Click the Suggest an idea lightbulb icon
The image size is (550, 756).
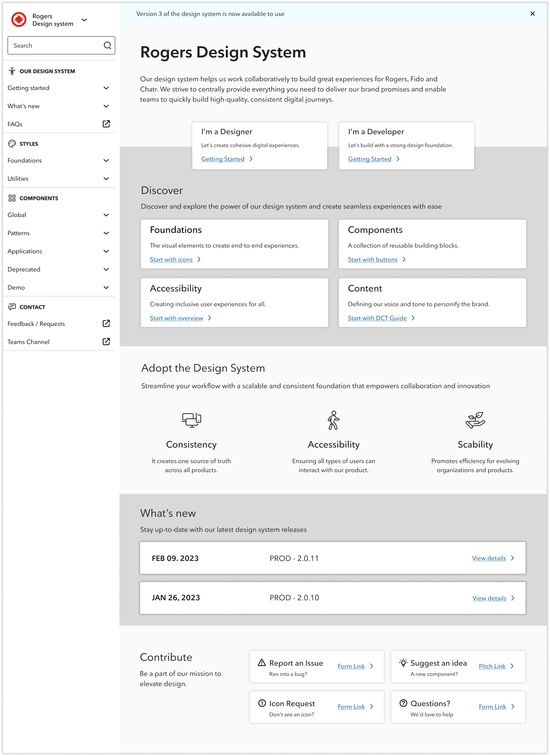(x=403, y=663)
